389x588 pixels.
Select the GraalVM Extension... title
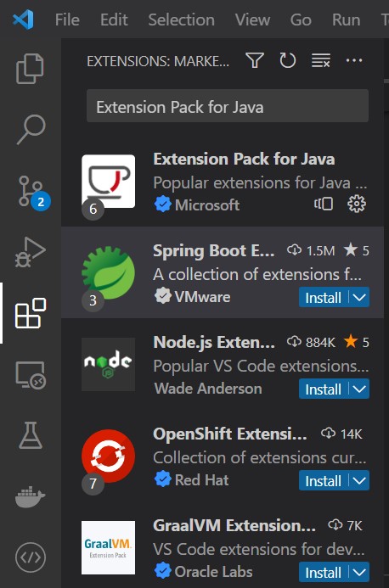click(234, 526)
